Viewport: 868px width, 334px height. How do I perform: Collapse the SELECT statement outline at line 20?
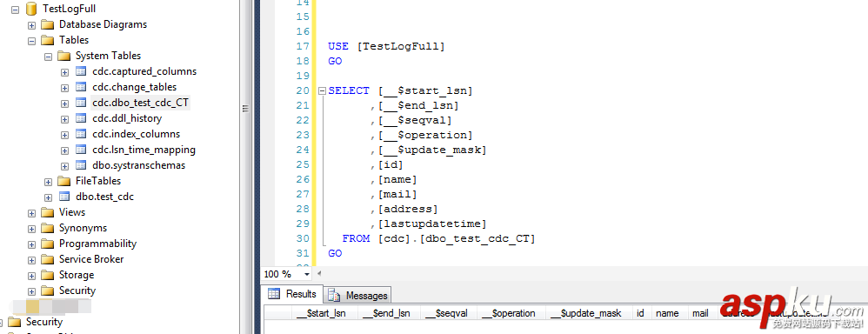322,90
